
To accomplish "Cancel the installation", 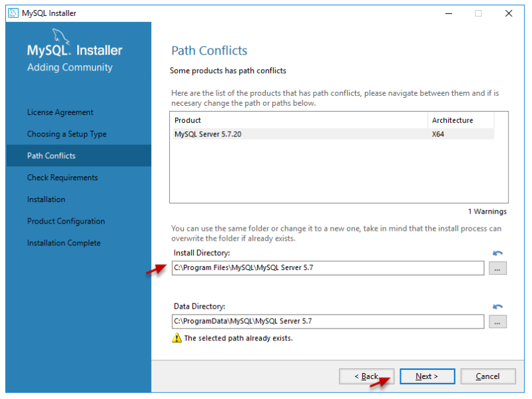I will click(488, 376).
